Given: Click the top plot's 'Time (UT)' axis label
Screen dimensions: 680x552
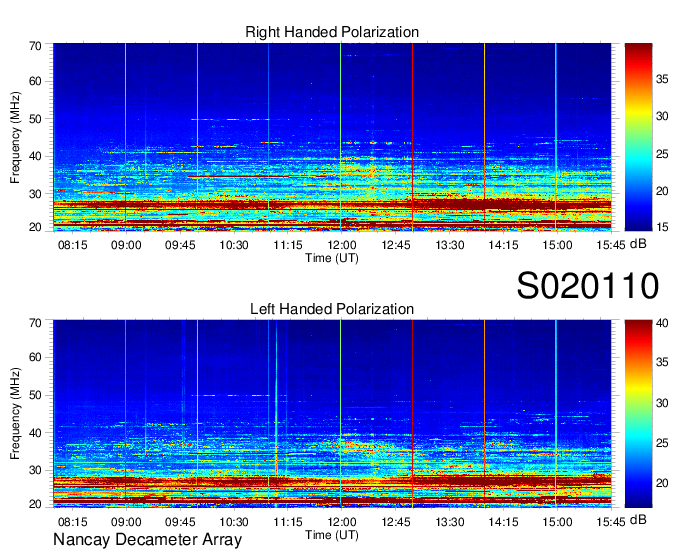Looking at the screenshot, I should tap(332, 258).
